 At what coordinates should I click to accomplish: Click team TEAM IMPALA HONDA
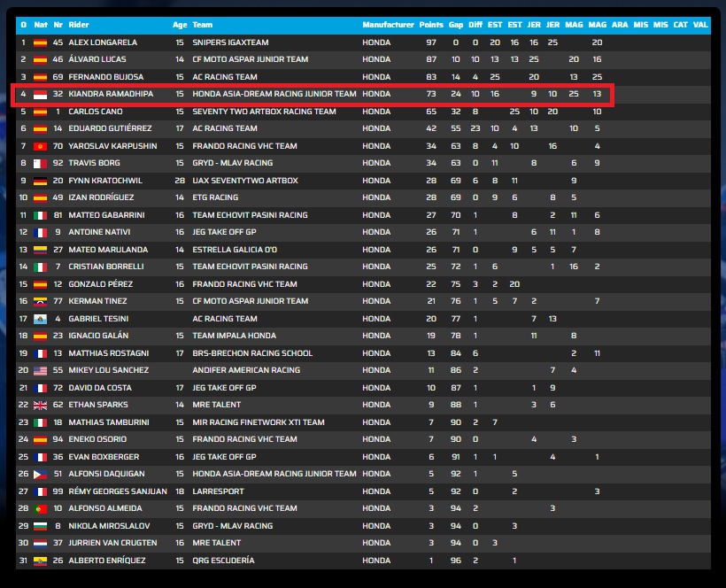(x=235, y=336)
